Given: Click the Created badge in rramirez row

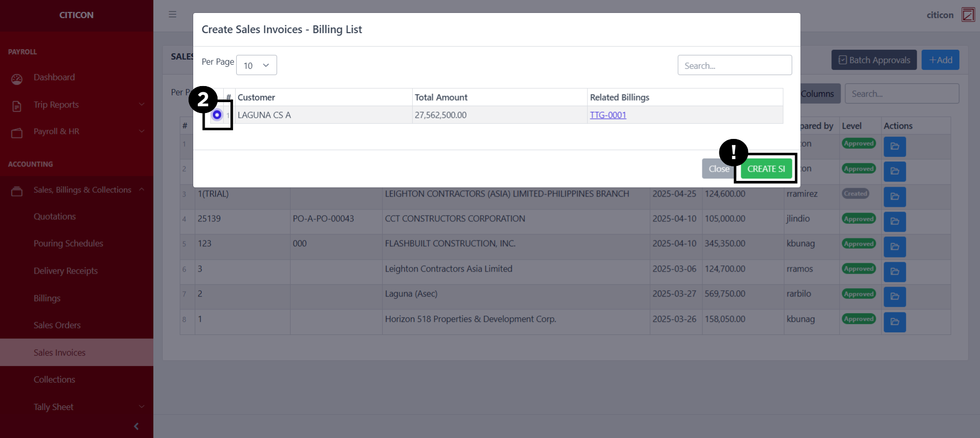Looking at the screenshot, I should [x=855, y=193].
